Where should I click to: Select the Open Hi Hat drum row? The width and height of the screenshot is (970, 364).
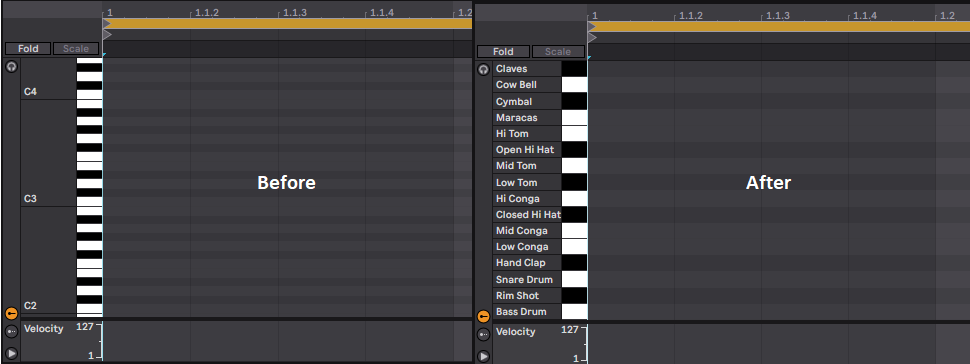527,150
